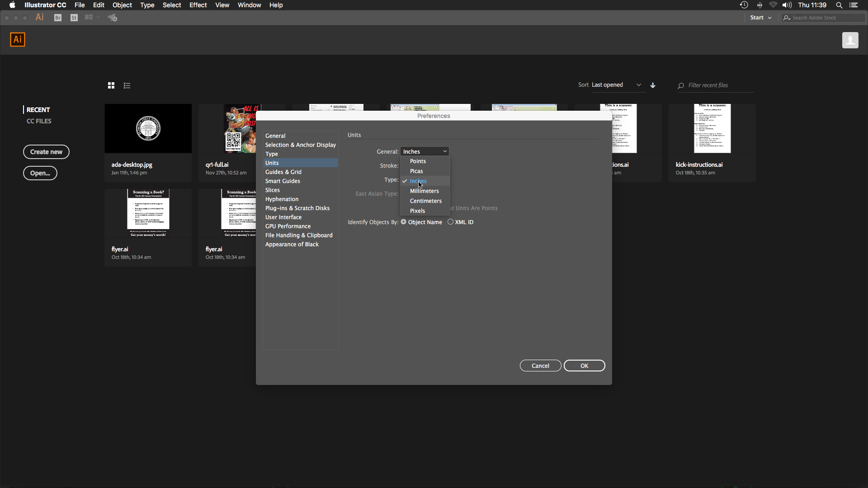
Task: Open Wi-Fi status menu
Action: [774, 5]
